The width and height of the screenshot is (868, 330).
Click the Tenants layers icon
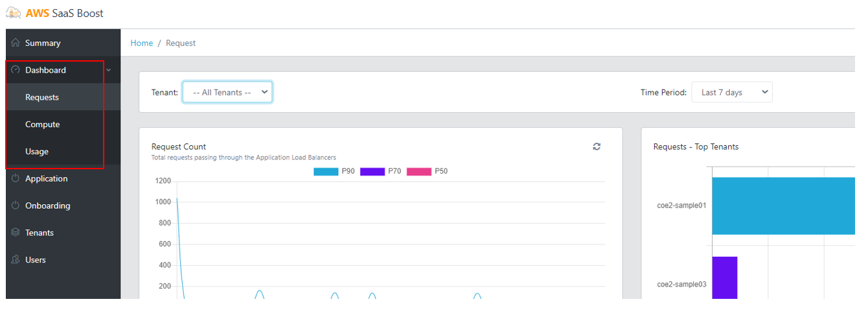pyautogui.click(x=16, y=233)
